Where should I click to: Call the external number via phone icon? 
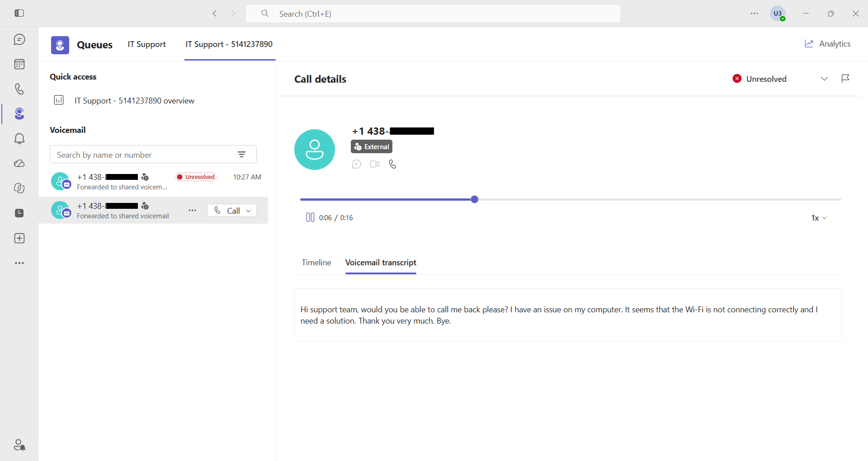[392, 164]
